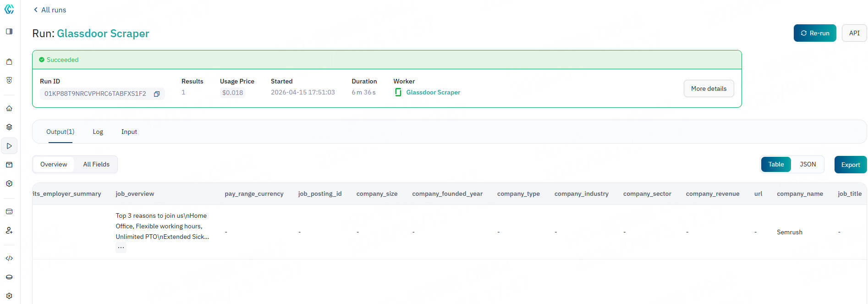
Task: Open the settings gear icon in sidebar
Action: (9, 296)
